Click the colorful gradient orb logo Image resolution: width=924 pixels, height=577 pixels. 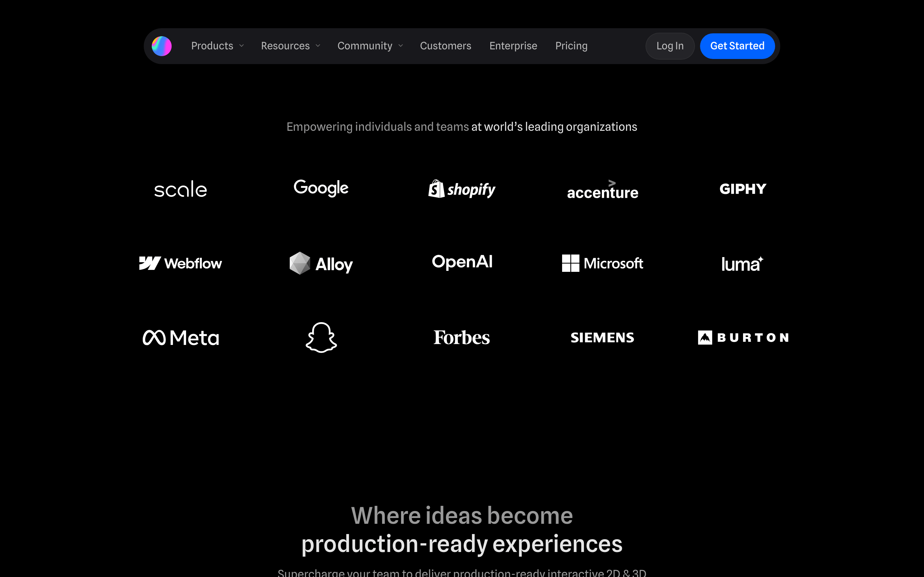(x=161, y=46)
